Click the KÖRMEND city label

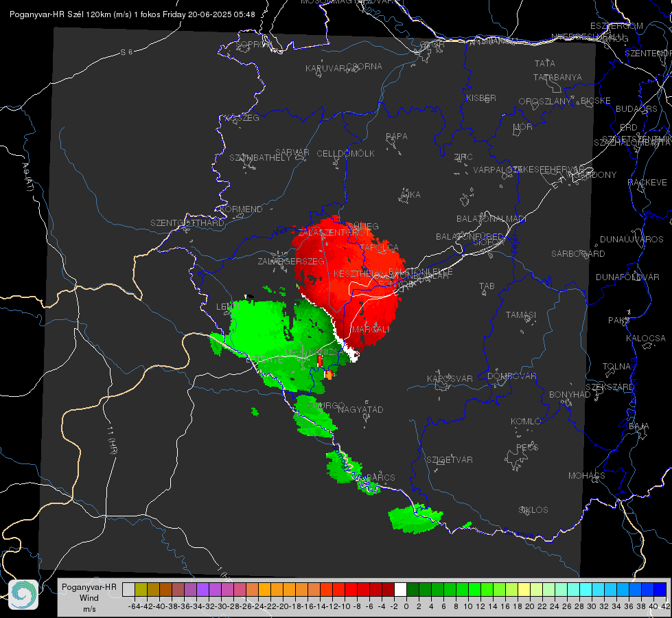point(241,209)
